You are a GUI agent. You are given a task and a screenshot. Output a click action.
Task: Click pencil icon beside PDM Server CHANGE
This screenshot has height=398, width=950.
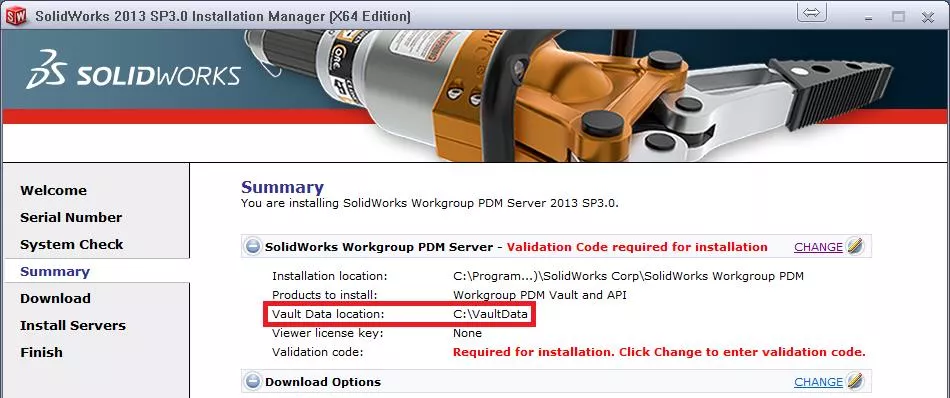tap(854, 247)
